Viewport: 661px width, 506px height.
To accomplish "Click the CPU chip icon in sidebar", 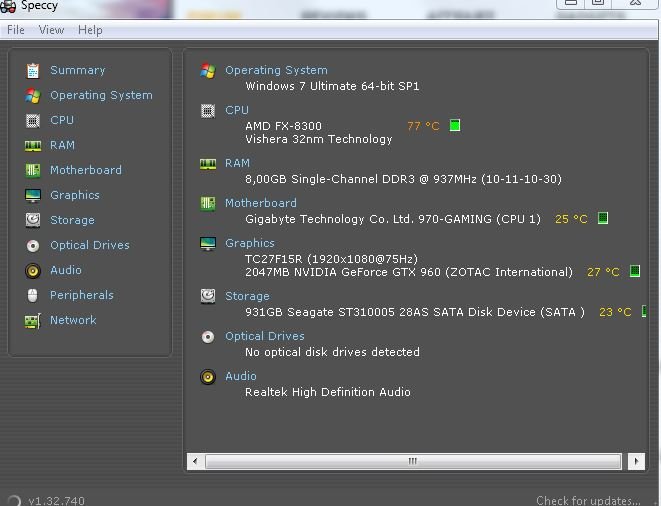I will pos(33,121).
